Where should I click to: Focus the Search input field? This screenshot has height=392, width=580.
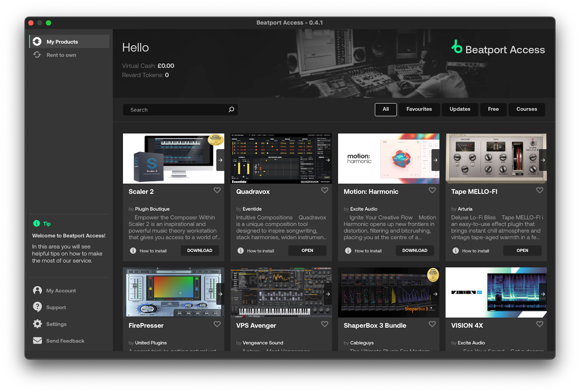coord(180,110)
